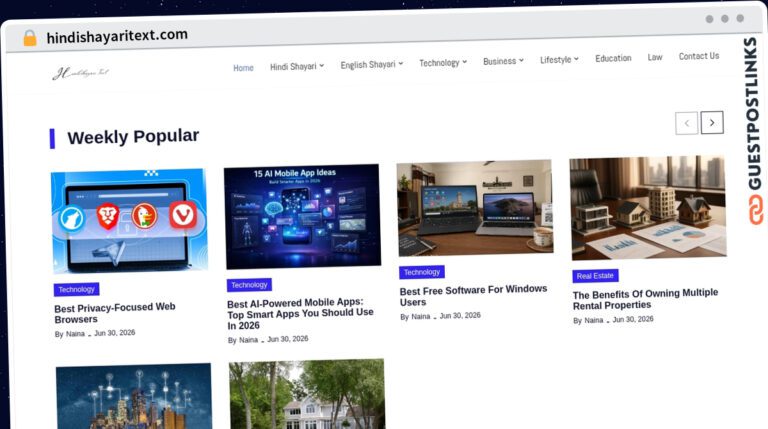
Task: Click author Naina under rental properties article
Action: (594, 320)
